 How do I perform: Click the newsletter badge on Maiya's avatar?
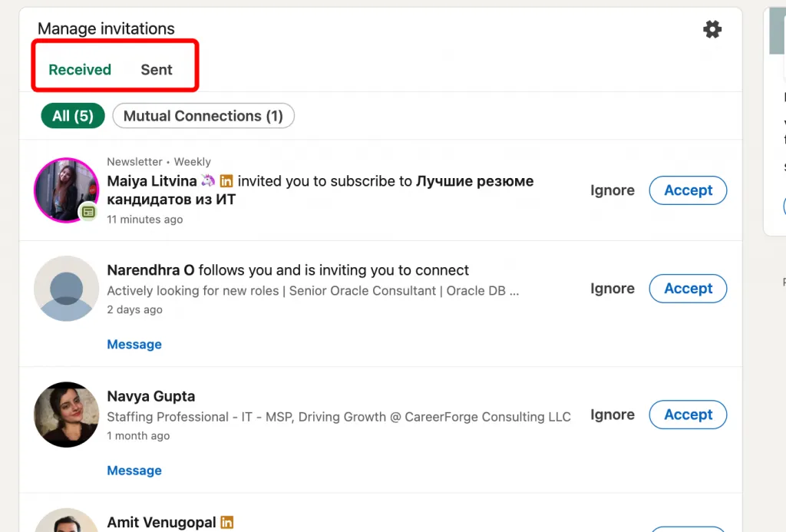[x=89, y=212]
